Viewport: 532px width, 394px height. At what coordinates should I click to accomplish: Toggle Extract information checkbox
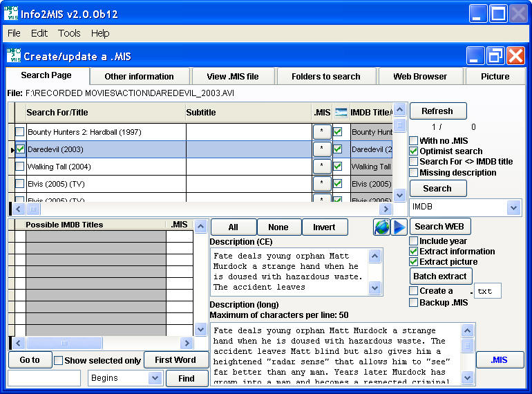413,252
